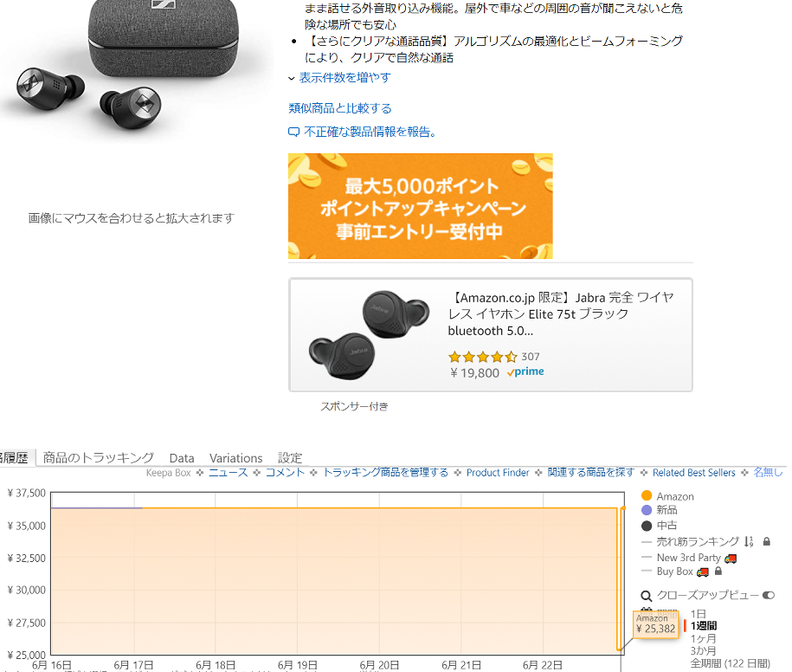Click the Jabra earbuds ad thumbnail
Image resolution: width=792 pixels, height=672 pixels.
[370, 335]
